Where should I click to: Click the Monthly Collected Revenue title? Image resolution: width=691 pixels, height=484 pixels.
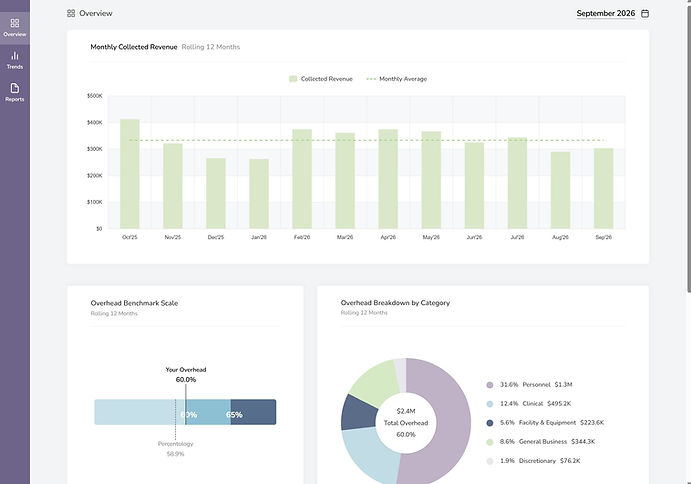[x=134, y=47]
